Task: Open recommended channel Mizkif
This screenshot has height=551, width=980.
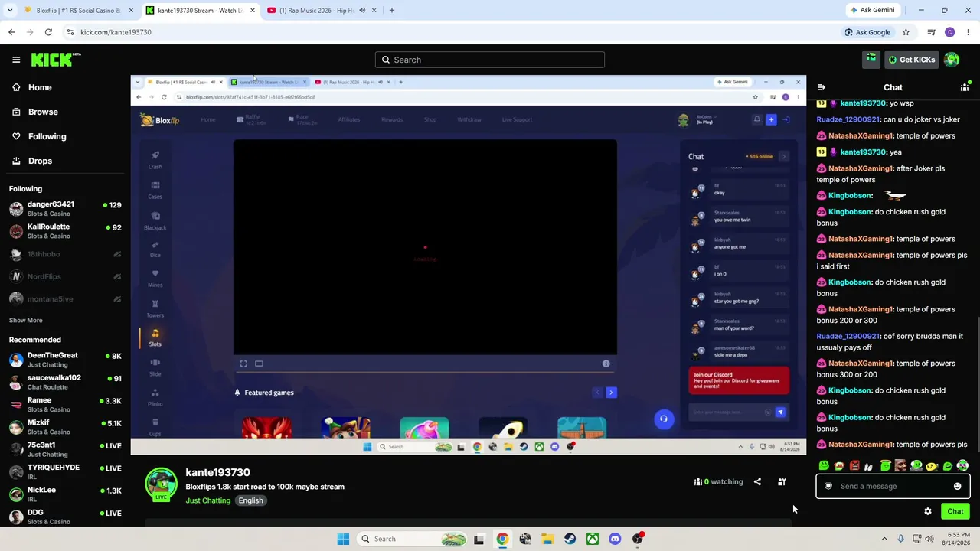Action: point(65,427)
